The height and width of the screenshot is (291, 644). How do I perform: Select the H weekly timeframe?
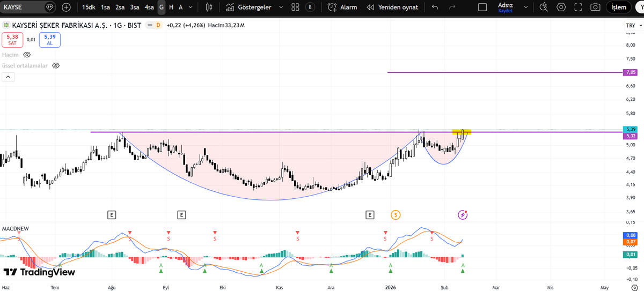point(171,8)
